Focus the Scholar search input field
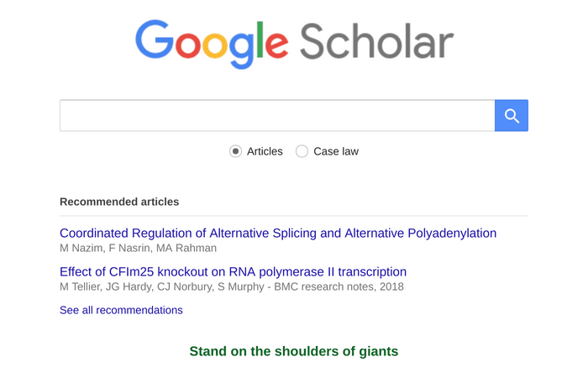The height and width of the screenshot is (378, 588). click(277, 116)
